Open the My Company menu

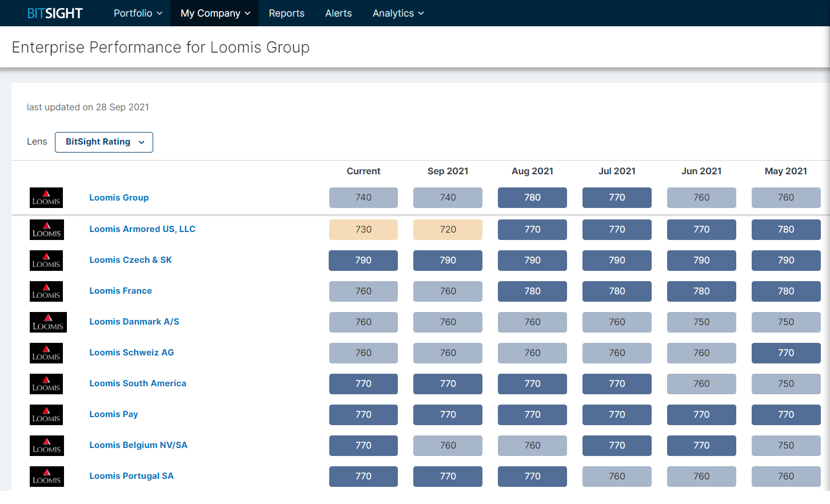[x=215, y=13]
